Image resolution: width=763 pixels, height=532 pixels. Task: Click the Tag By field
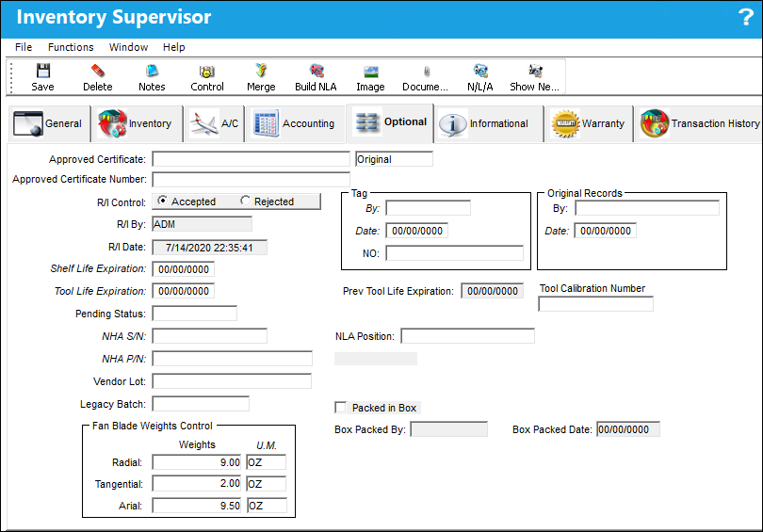[429, 208]
